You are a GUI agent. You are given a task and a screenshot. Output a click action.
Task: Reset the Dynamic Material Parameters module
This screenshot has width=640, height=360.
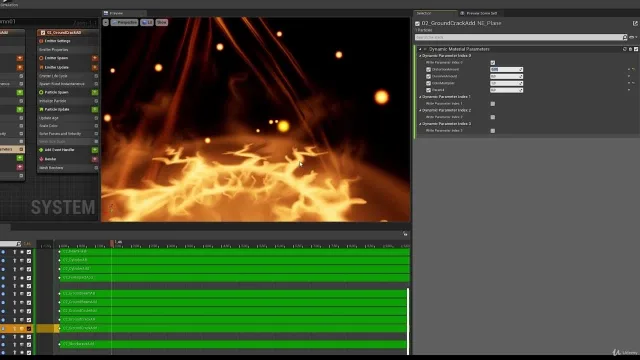click(x=624, y=49)
